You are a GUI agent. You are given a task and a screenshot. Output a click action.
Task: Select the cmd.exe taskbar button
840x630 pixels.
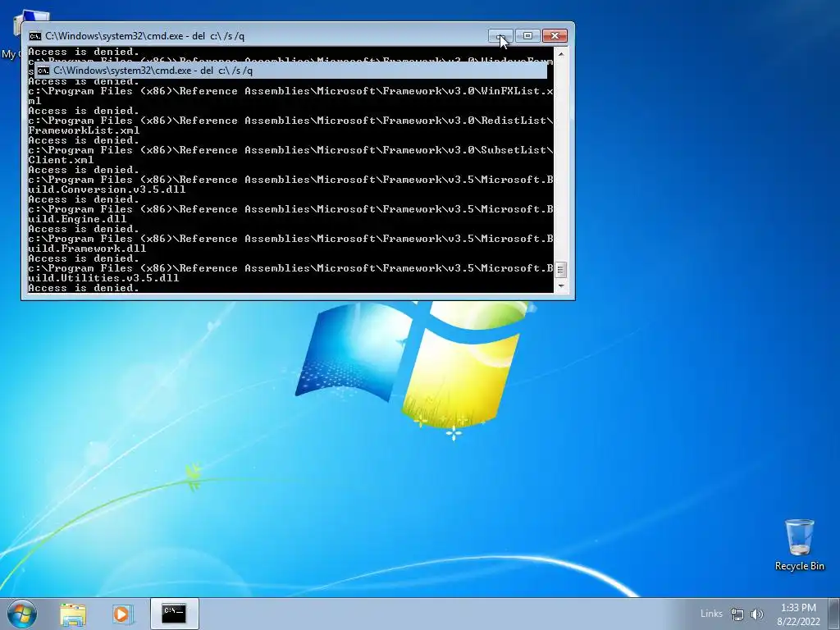(x=174, y=614)
